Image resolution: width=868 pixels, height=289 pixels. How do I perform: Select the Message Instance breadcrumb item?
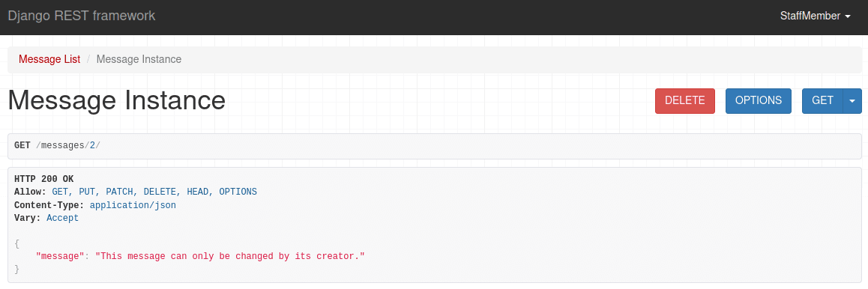pos(139,59)
